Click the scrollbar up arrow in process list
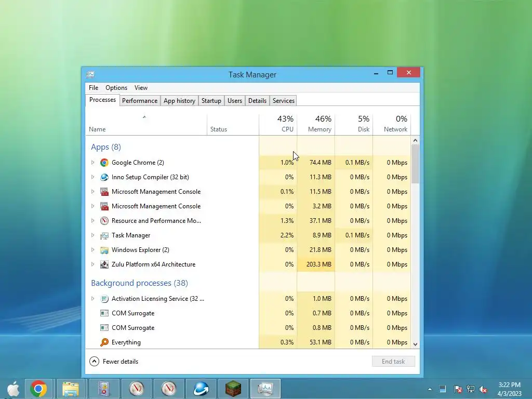Screen dimensions: 532x399 [415, 140]
